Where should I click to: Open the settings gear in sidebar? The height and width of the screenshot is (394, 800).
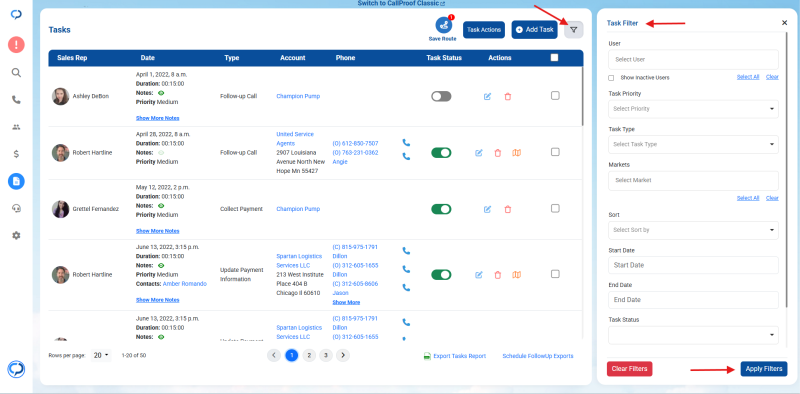(x=16, y=235)
